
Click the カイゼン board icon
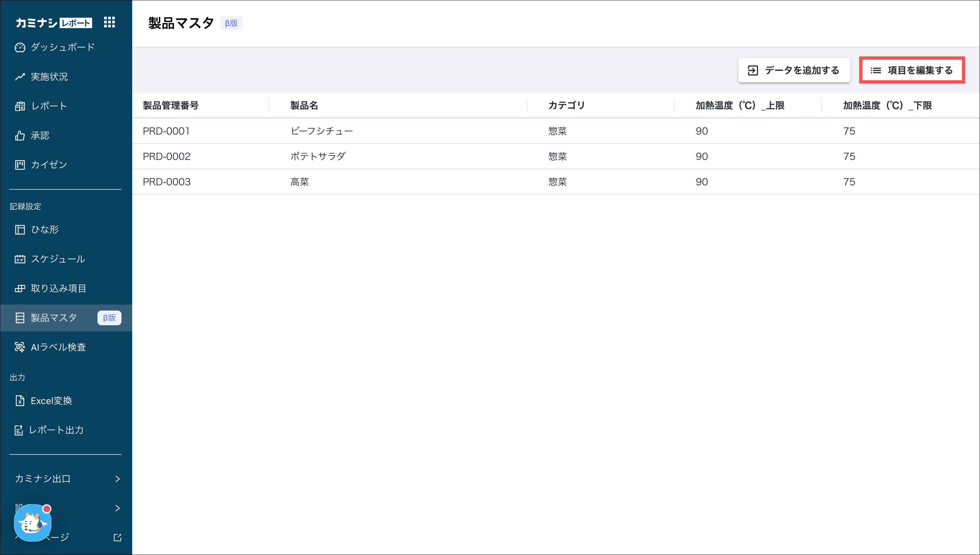[20, 165]
